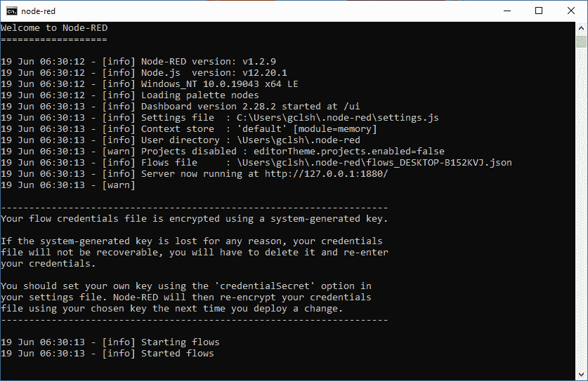Image resolution: width=588 pixels, height=381 pixels.
Task: Click the 'Started flows' log line
Action: click(x=107, y=354)
